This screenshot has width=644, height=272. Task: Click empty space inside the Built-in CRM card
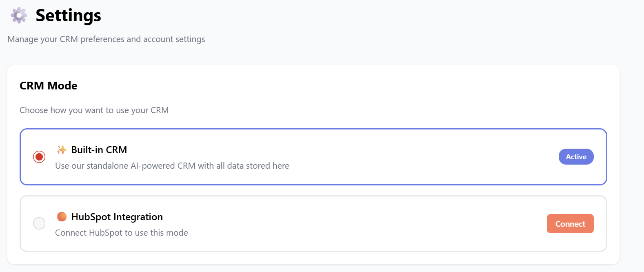coord(408,157)
